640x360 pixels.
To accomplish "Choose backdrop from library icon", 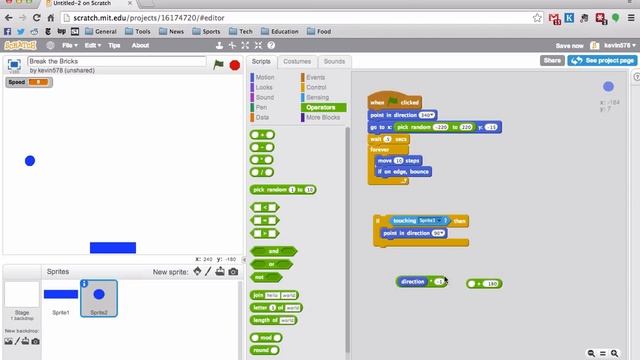I will [x=8, y=341].
